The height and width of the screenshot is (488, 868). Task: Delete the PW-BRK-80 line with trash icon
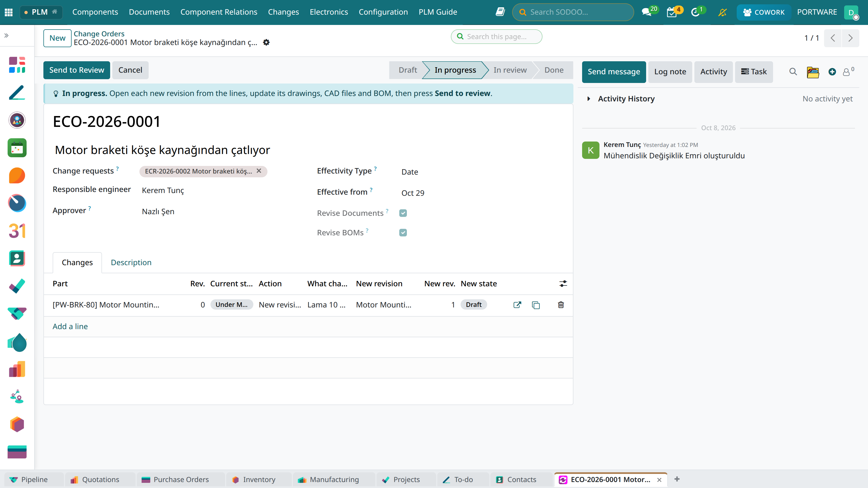tap(561, 305)
